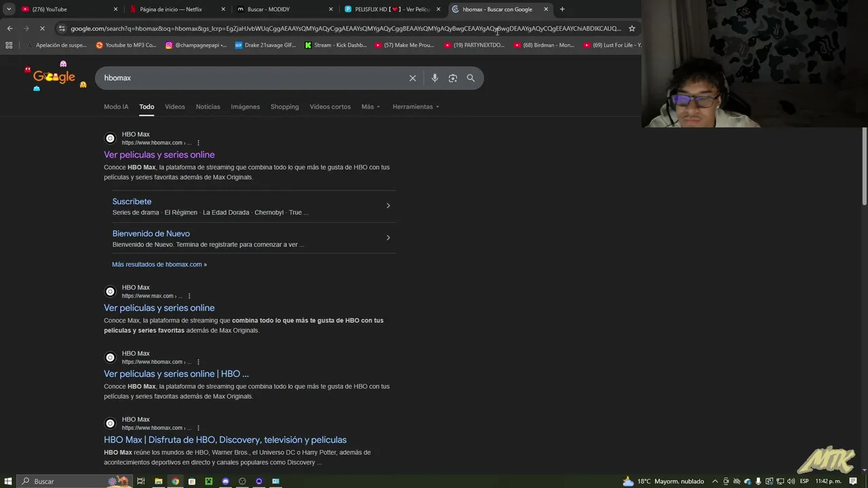Open Discord from the taskbar
This screenshot has width=868, height=488.
226,481
